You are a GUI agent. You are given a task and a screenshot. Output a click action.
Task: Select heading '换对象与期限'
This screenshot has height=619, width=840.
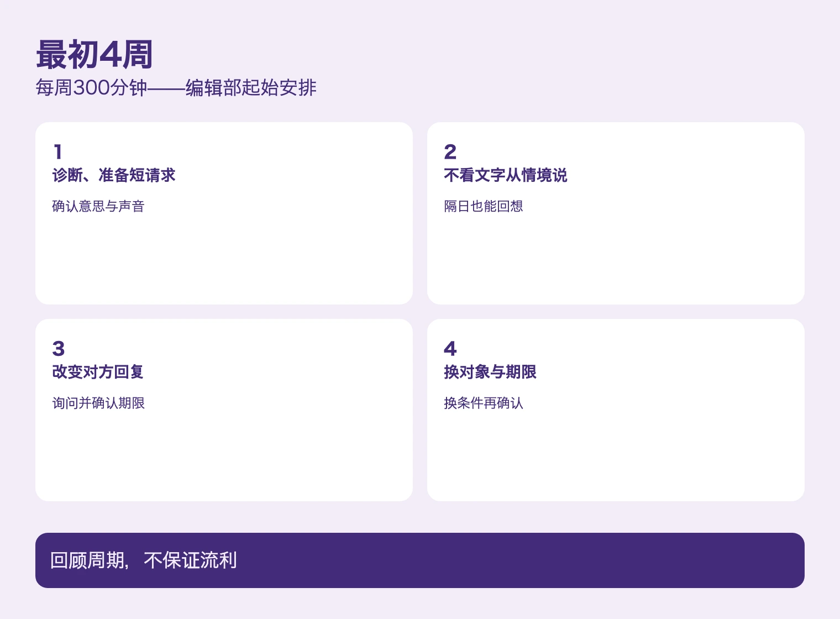tap(490, 372)
